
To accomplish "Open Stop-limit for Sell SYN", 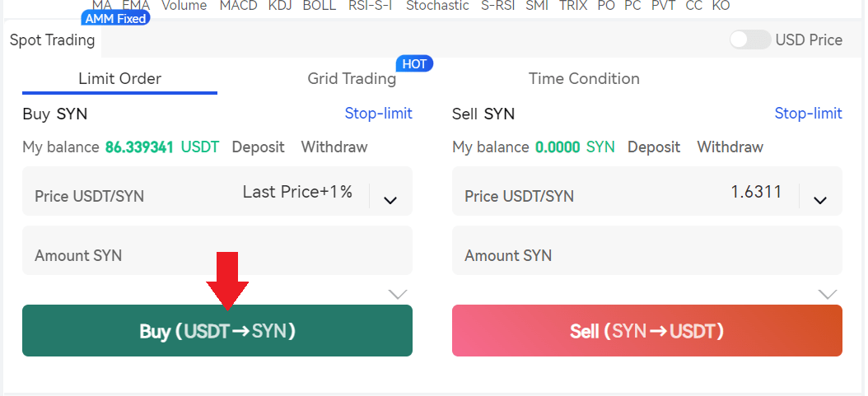I will coord(808,114).
